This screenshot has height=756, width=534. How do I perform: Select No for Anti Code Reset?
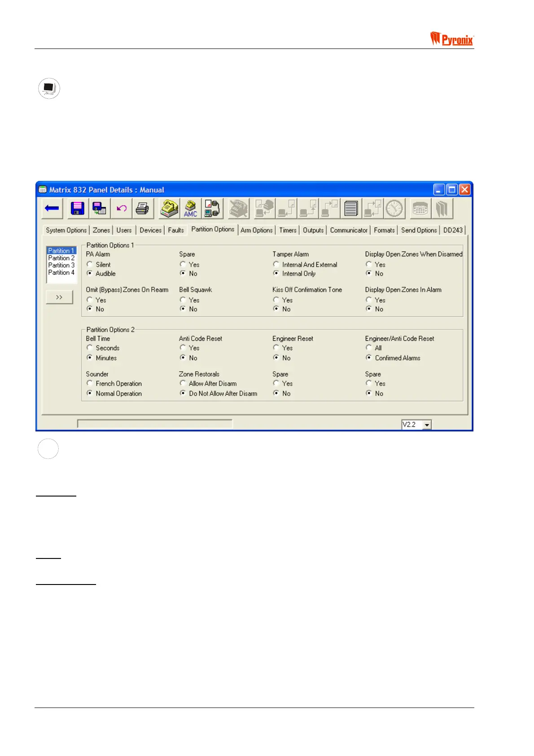(183, 358)
